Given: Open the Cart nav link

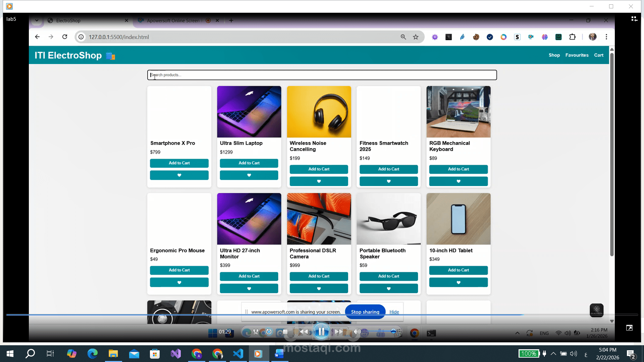Looking at the screenshot, I should tap(598, 55).
